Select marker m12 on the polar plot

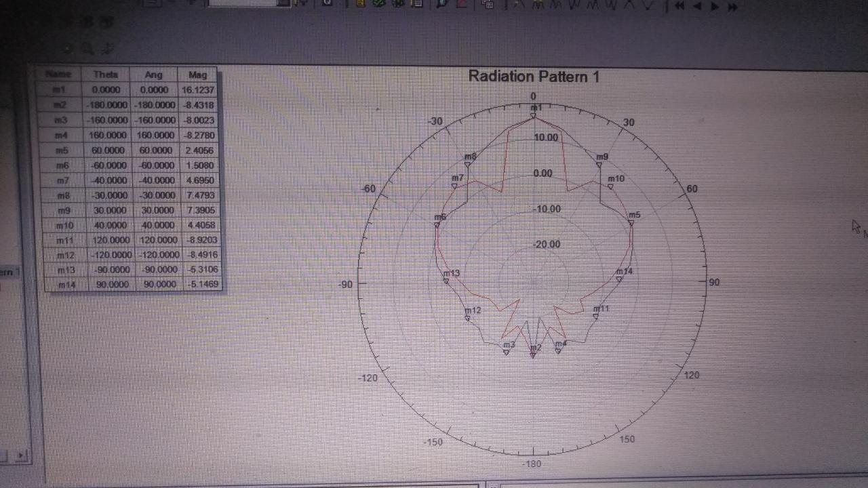coord(471,313)
